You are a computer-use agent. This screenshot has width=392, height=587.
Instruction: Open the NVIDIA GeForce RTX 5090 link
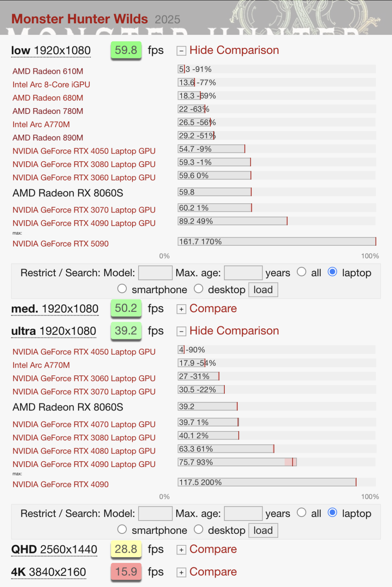(60, 244)
